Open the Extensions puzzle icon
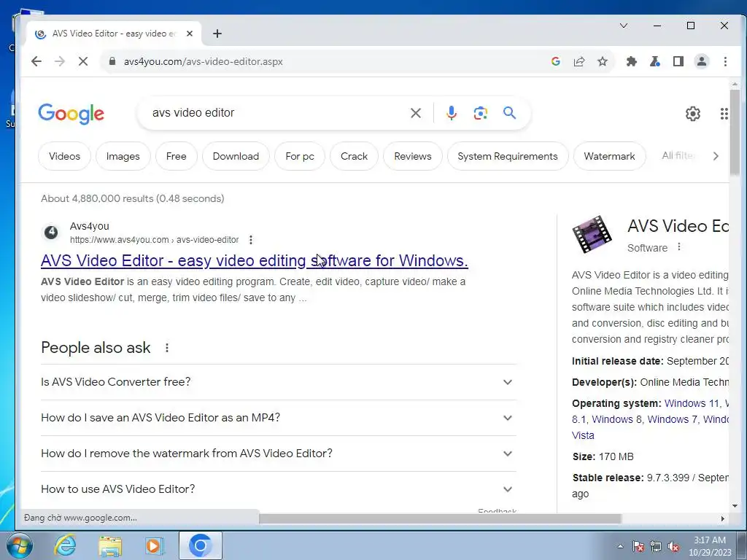The image size is (747, 560). (631, 61)
